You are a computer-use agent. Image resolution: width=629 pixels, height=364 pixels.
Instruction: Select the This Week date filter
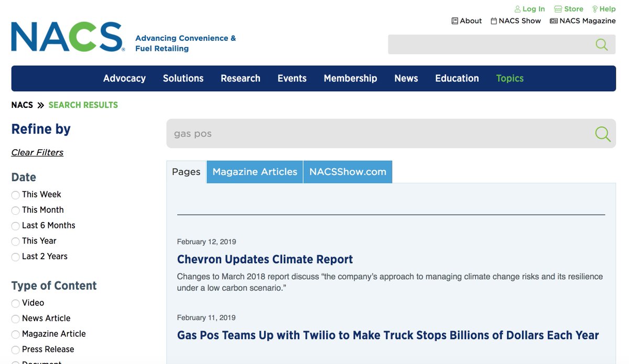coord(15,195)
